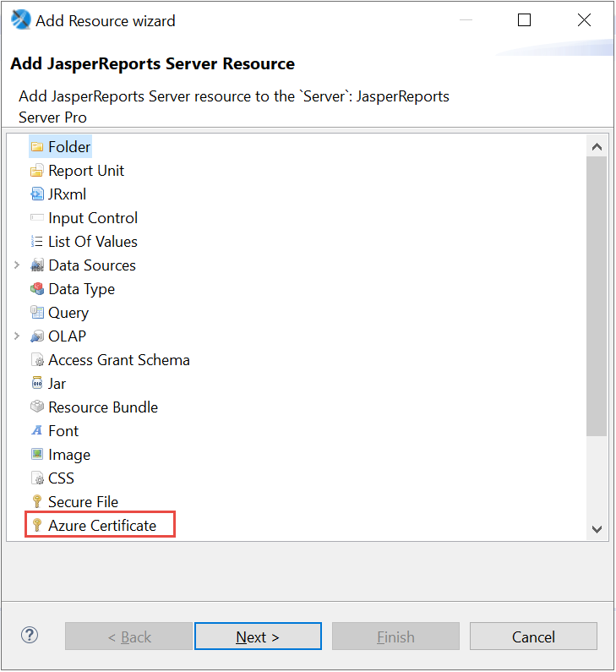Click the Secure File key icon
616x672 pixels.
tap(37, 501)
